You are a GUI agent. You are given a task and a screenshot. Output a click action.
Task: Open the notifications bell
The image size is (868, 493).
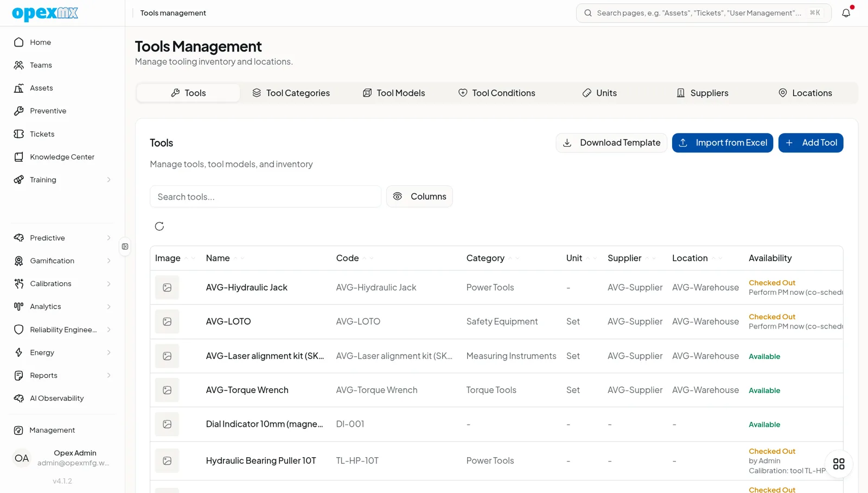pos(846,13)
